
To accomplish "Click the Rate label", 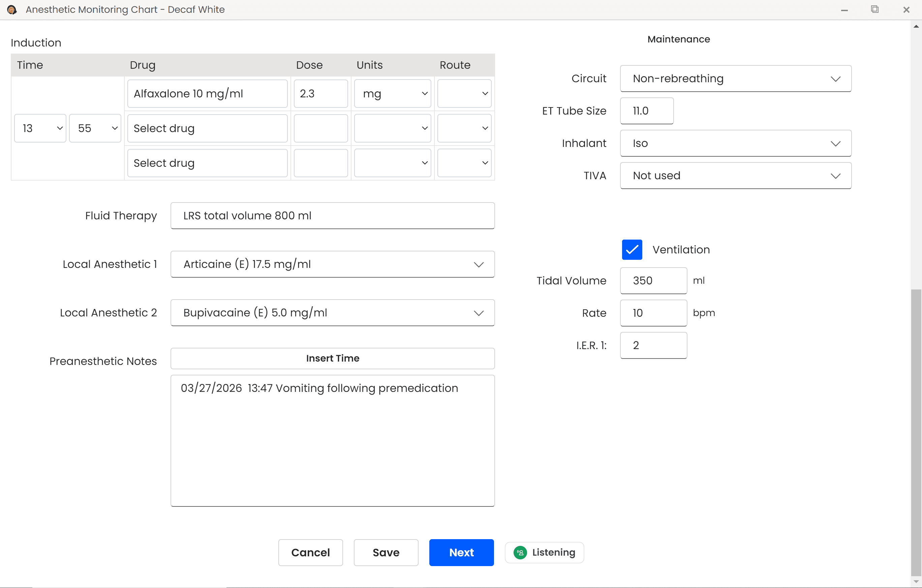I will (x=594, y=313).
